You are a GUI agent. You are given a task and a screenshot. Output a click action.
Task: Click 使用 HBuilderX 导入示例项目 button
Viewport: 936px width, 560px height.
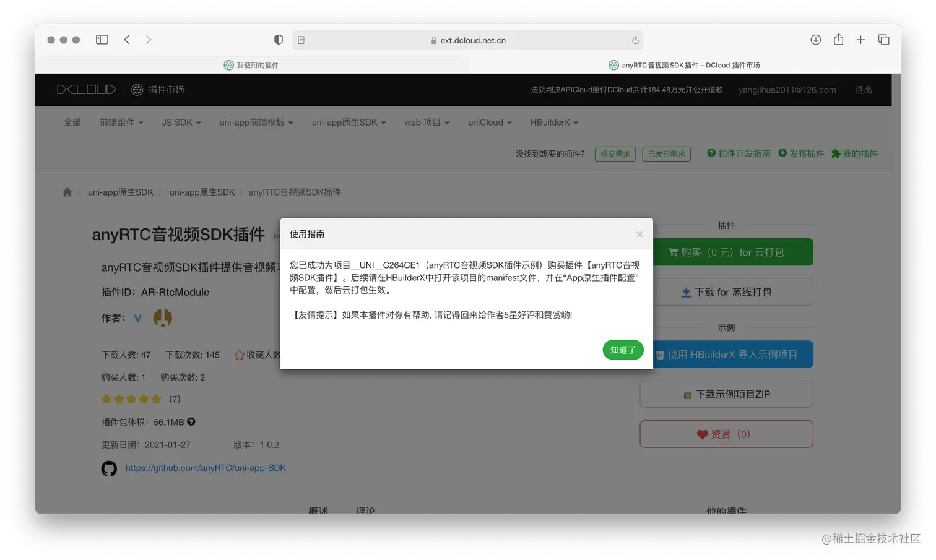click(x=733, y=355)
